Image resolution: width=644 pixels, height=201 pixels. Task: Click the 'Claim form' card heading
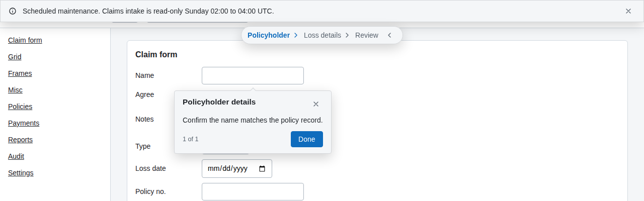tap(156, 54)
